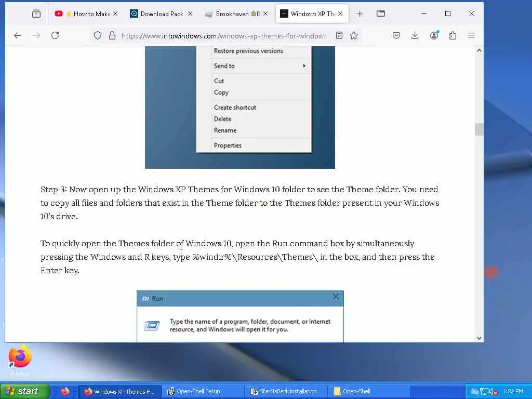Viewport: 532px width, 399px height.
Task: Activate Open-Shell Setup taskbar button
Action: coord(203,392)
